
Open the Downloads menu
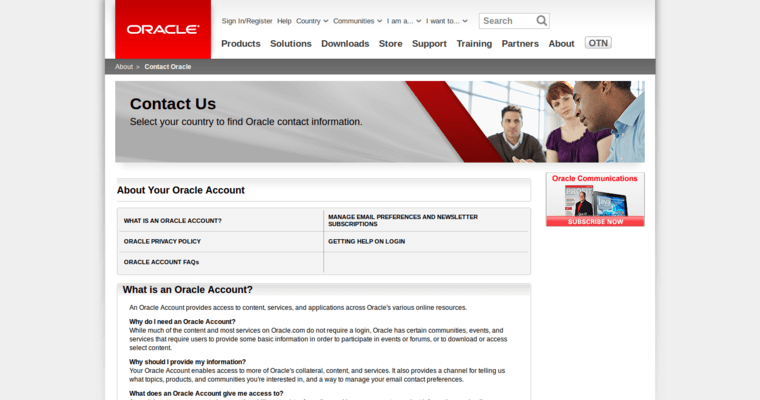coord(345,44)
